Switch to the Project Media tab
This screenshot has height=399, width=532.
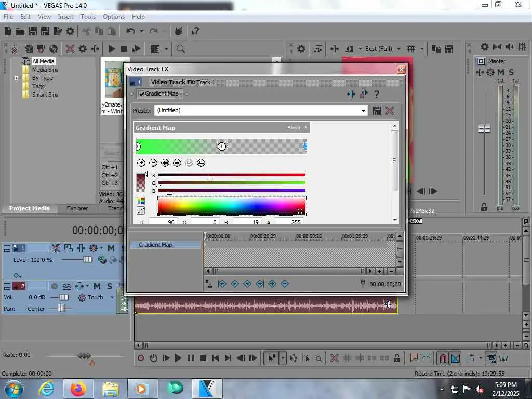(30, 208)
